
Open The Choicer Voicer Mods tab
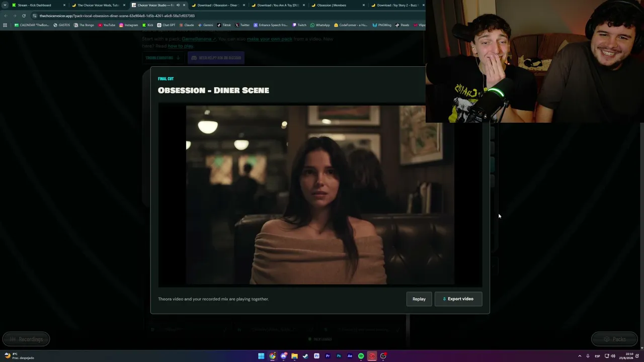point(98,5)
